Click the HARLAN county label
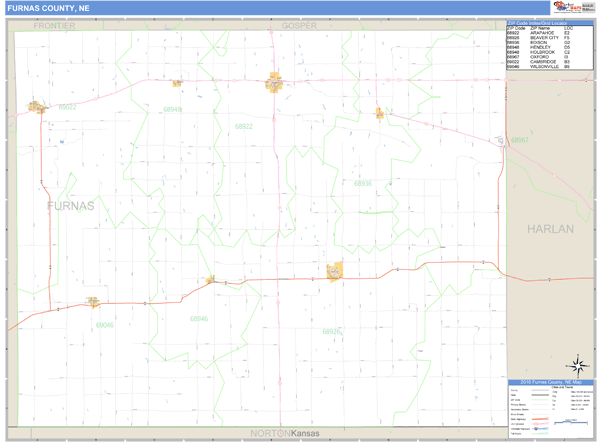Screen dimensions: 600x442 point(550,229)
